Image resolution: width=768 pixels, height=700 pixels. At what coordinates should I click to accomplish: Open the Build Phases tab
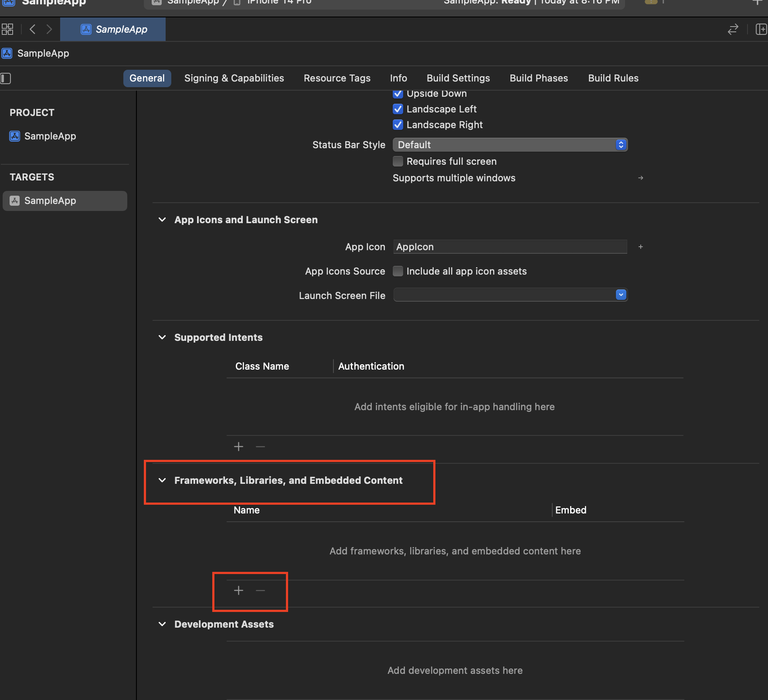(539, 78)
